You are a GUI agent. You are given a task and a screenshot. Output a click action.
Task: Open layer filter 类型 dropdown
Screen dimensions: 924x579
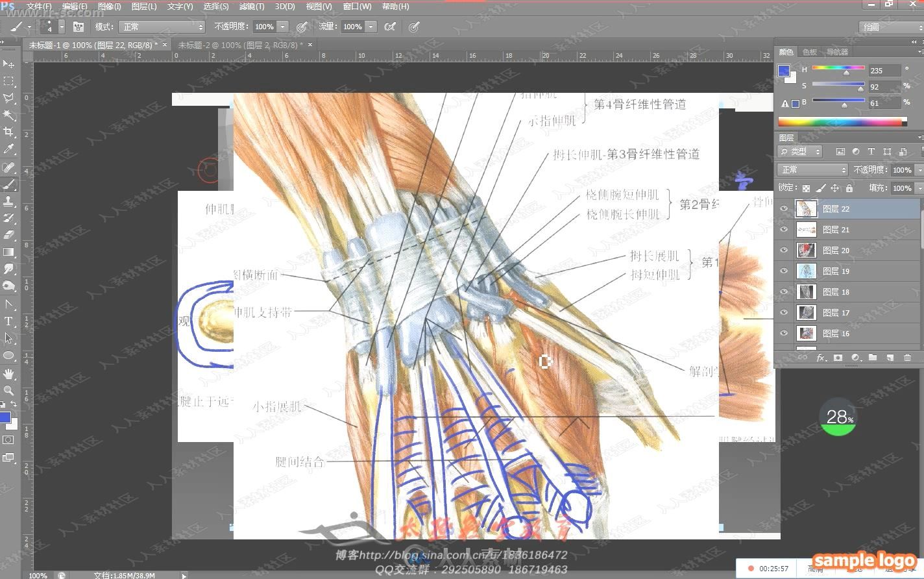pos(800,151)
